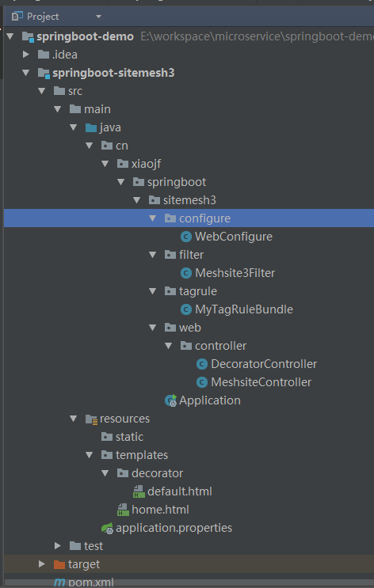Click the Application run-class icon
Viewport: 374px width, 588px height.
pos(171,400)
